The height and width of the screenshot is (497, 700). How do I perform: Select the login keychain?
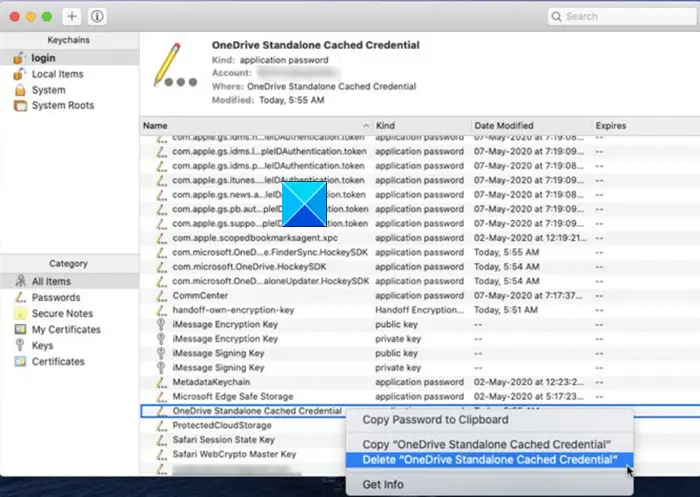coord(70,58)
